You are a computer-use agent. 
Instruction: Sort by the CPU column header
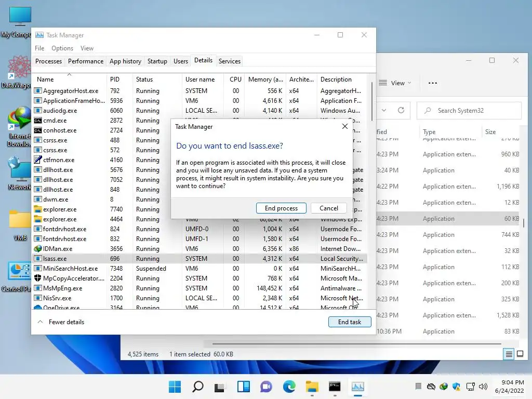(x=235, y=79)
